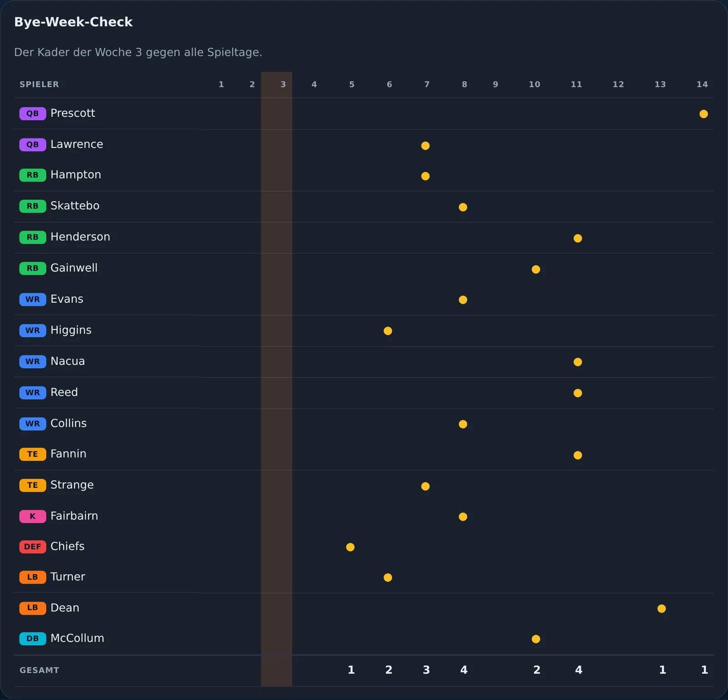Click McCollum's bye dot in week 10
Image resolution: width=728 pixels, height=700 pixels.
(x=536, y=639)
